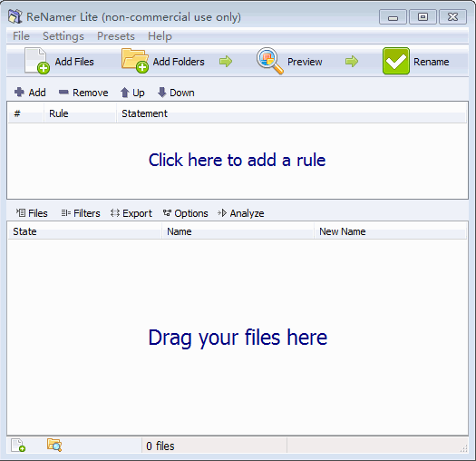Click the Add Folders folder icon
The width and height of the screenshot is (476, 461).
[x=135, y=61]
